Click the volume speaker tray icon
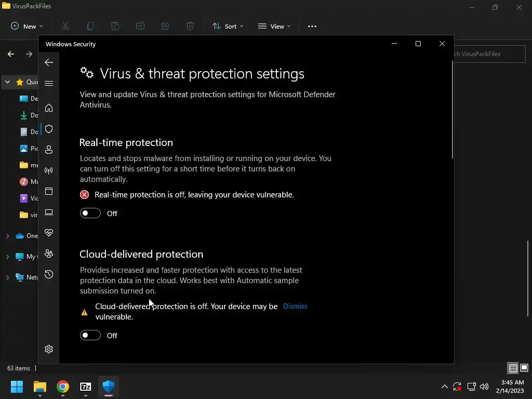Image resolution: width=532 pixels, height=399 pixels. pos(484,387)
